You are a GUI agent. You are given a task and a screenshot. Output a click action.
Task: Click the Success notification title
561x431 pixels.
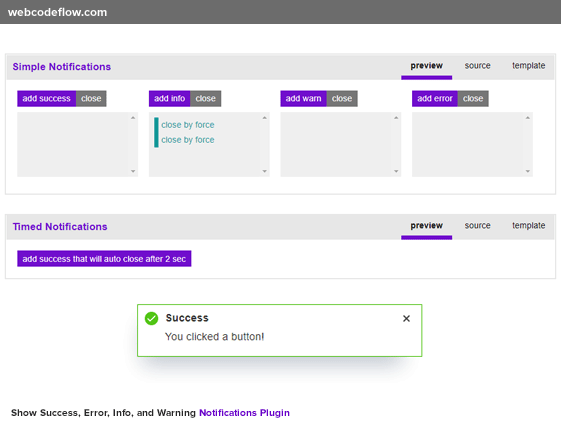point(187,318)
